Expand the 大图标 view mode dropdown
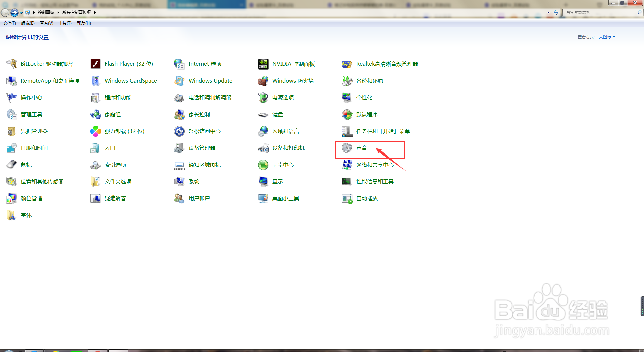Screen dimensions: 644x352 tap(607, 37)
